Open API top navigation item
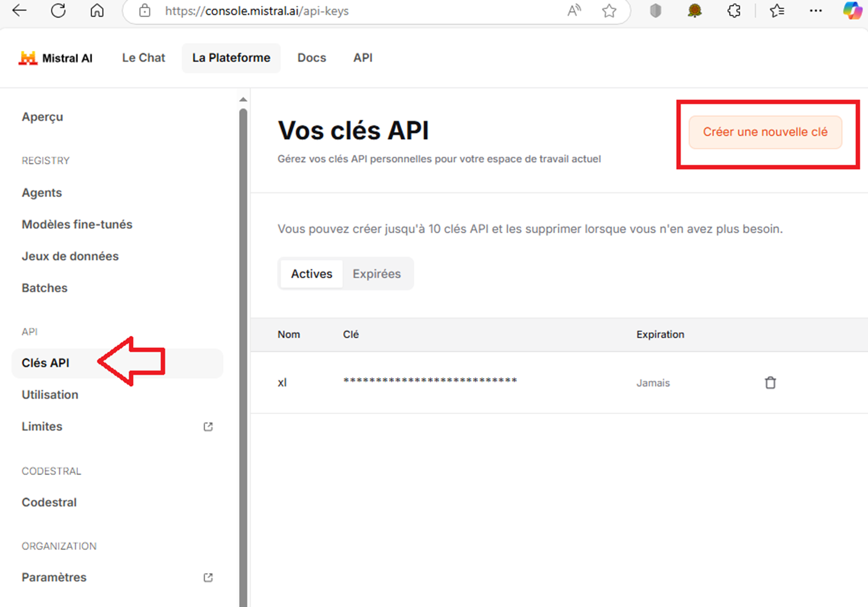This screenshot has width=868, height=607. 363,58
